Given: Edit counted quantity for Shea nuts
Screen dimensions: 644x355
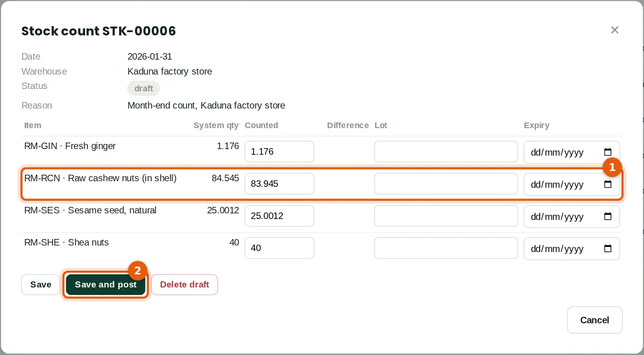Looking at the screenshot, I should coord(279,248).
